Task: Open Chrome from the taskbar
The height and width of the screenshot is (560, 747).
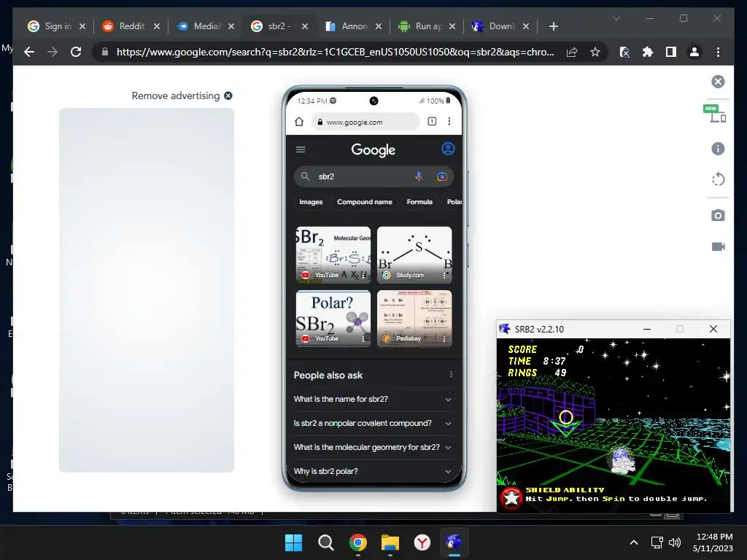Action: [357, 542]
